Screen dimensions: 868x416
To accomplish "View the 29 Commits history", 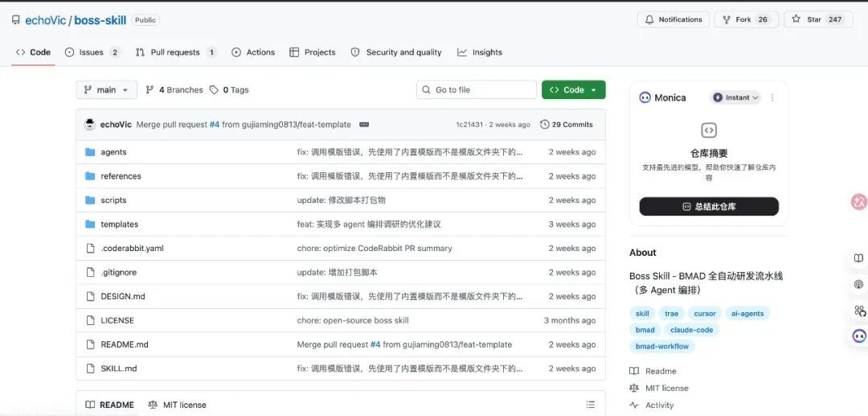I will (x=567, y=125).
